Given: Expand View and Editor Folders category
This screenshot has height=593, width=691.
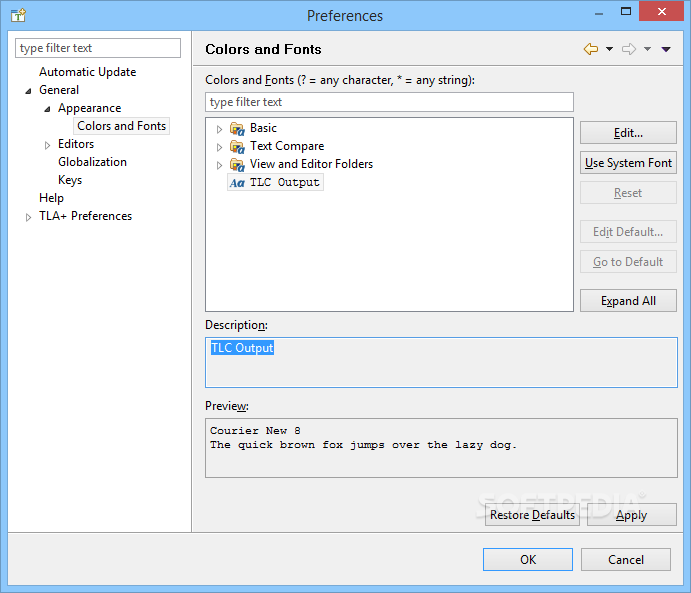Looking at the screenshot, I should pyautogui.click(x=219, y=165).
